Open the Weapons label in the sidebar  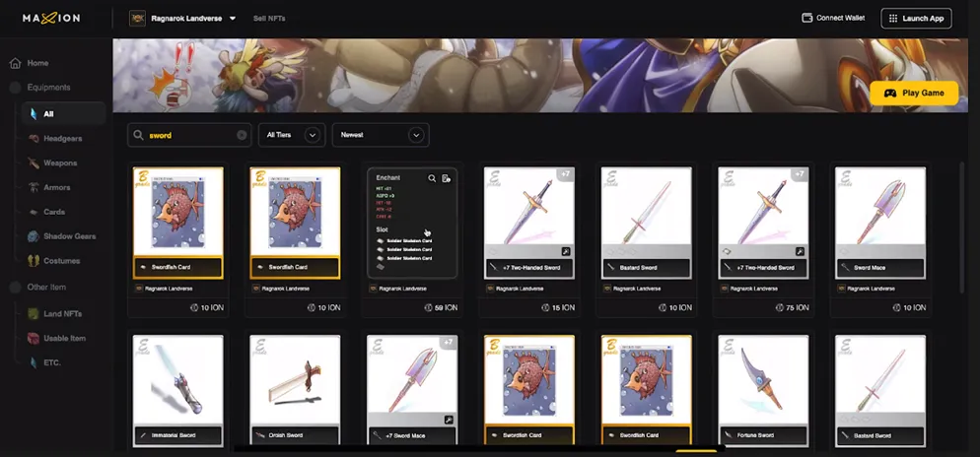click(60, 163)
